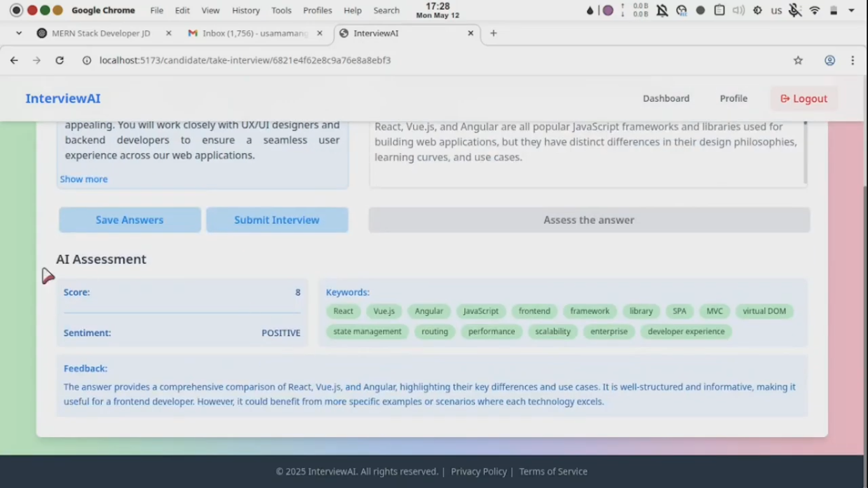Switch to the Gmail Inbox tab
868x488 pixels.
tap(255, 33)
